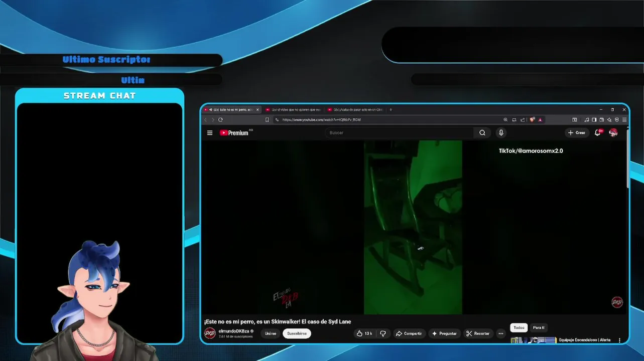Click the Suscribirse subscribe button
The image size is (644, 361).
[297, 333]
